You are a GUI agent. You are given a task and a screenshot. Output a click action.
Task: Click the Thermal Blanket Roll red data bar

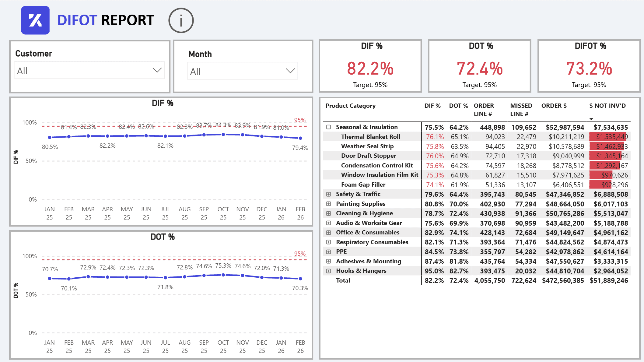click(607, 137)
